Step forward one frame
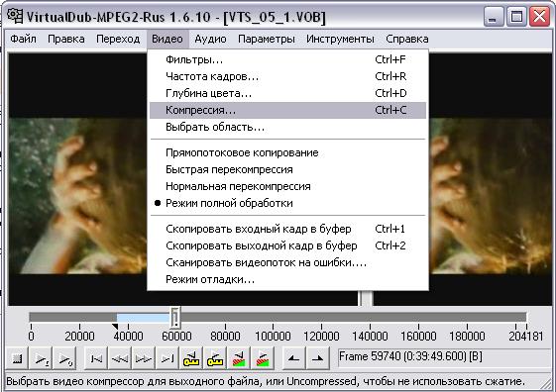Image resolution: width=556 pixels, height=392 pixels. [144, 358]
